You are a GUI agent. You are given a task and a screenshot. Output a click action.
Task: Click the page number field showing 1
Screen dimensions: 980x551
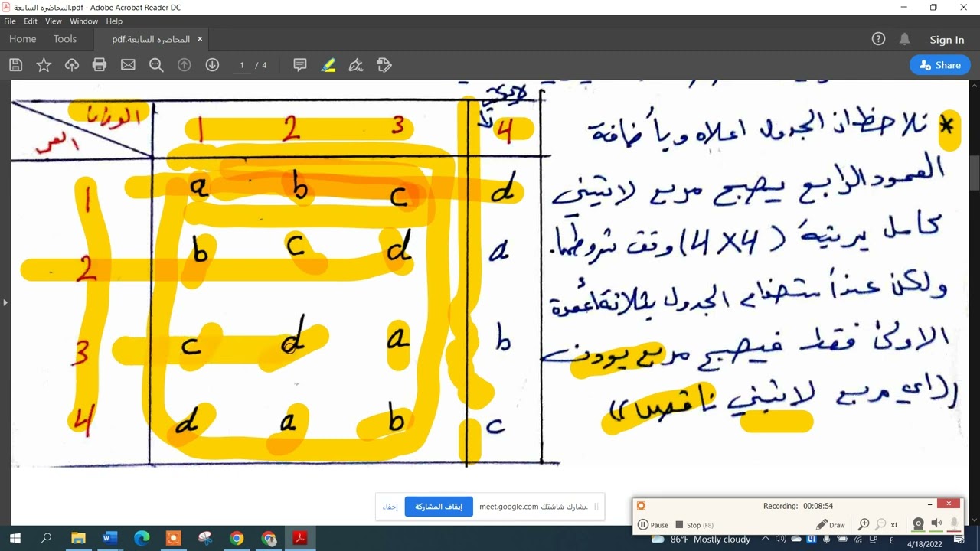tap(241, 65)
